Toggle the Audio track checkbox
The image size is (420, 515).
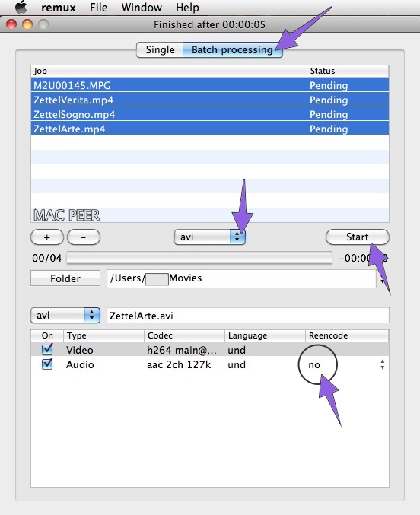click(x=47, y=364)
